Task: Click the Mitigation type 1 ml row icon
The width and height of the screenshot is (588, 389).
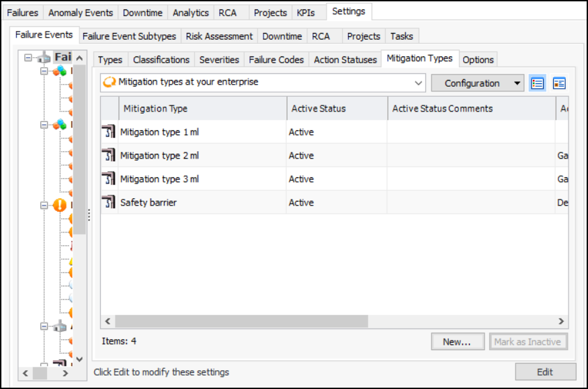Action: 109,132
